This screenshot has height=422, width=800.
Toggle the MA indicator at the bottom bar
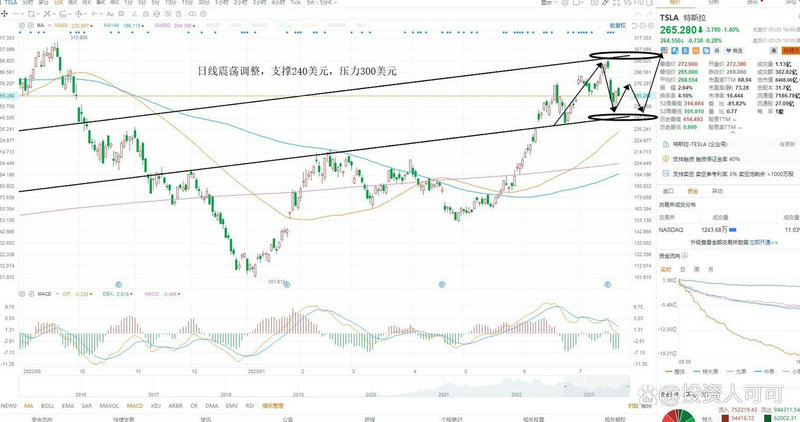pyautogui.click(x=29, y=406)
